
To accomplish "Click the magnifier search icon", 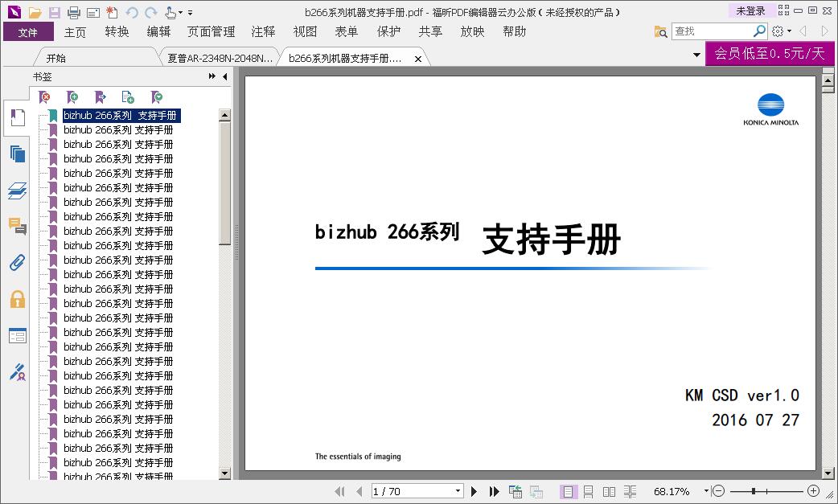I will tap(759, 31).
